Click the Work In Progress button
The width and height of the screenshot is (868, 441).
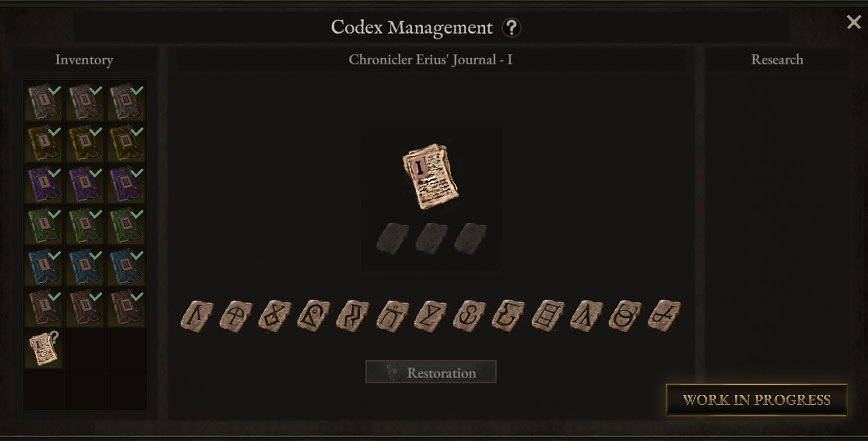tap(756, 400)
